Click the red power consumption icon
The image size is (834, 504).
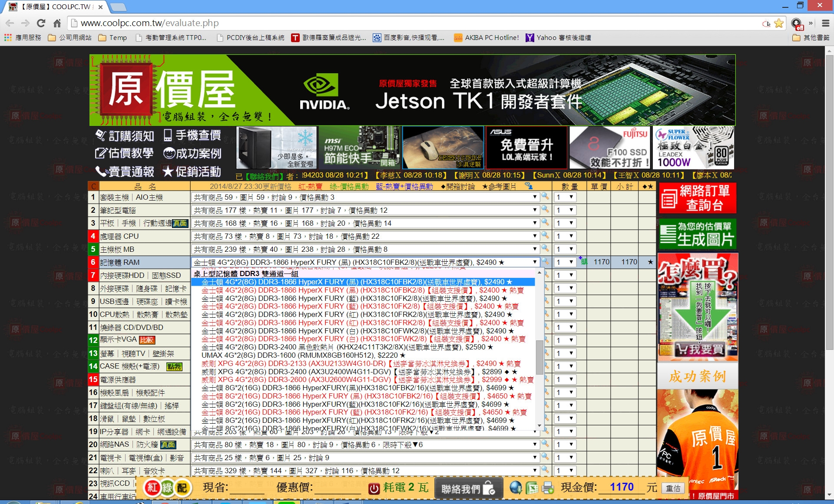pos(374,488)
